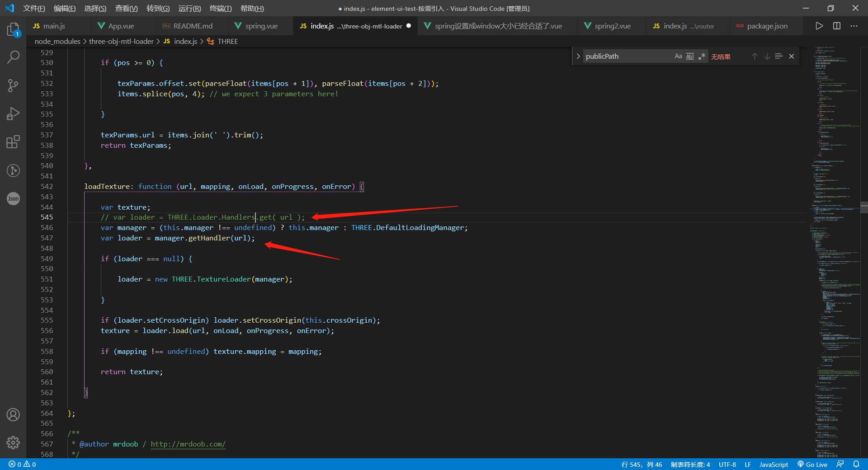Open the Manage gear icon
Screen dimensions: 868x470
coord(13,442)
